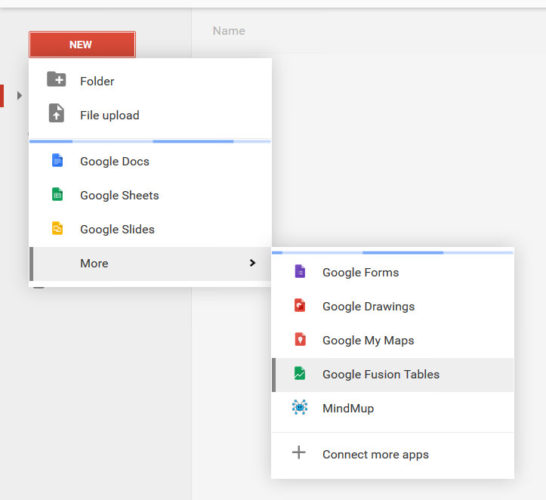Select Google Fusion Tables entry
The height and width of the screenshot is (500, 546).
point(393,375)
